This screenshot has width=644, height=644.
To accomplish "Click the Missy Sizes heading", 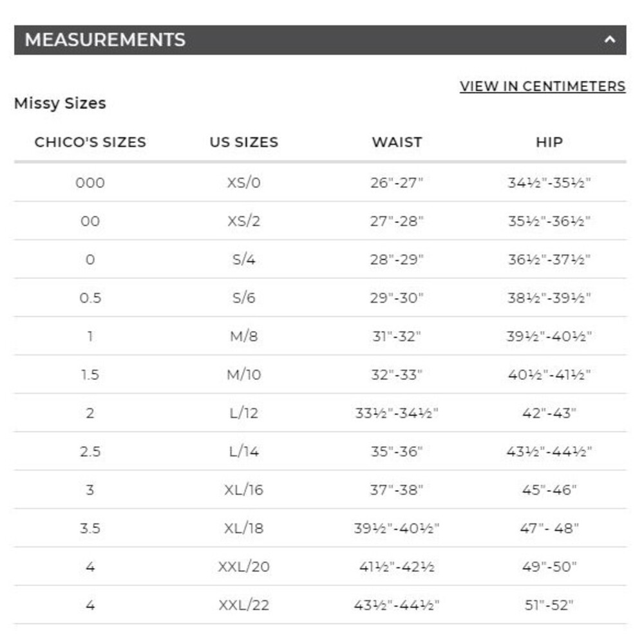I will point(60,103).
